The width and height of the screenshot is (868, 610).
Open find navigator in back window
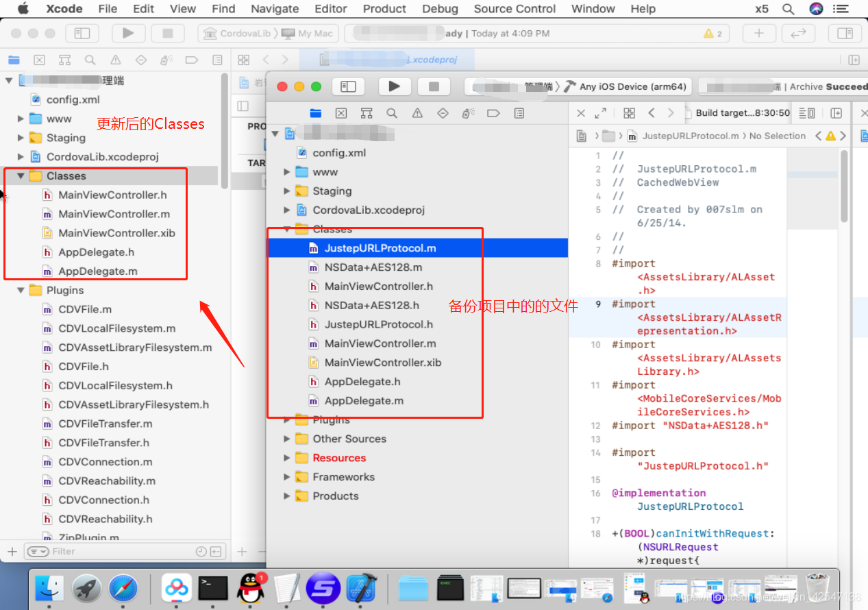pos(90,60)
